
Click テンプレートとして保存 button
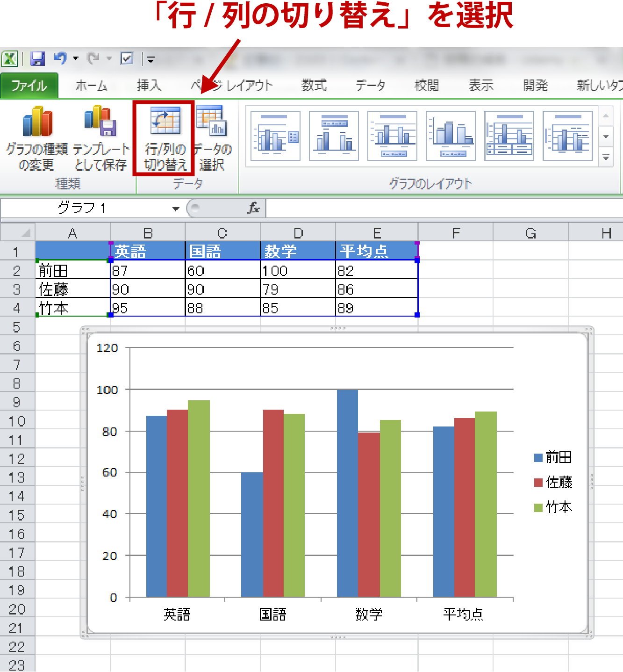coord(101,138)
